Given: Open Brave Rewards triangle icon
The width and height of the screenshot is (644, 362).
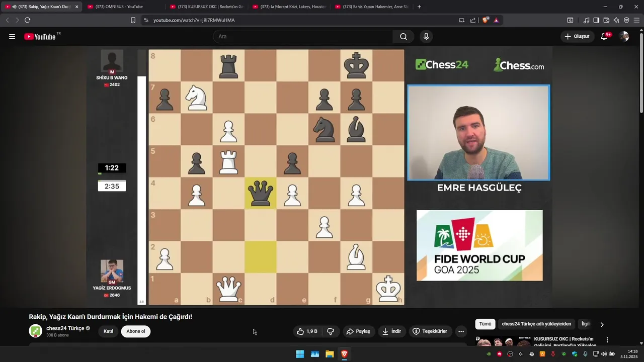Looking at the screenshot, I should pyautogui.click(x=496, y=20).
